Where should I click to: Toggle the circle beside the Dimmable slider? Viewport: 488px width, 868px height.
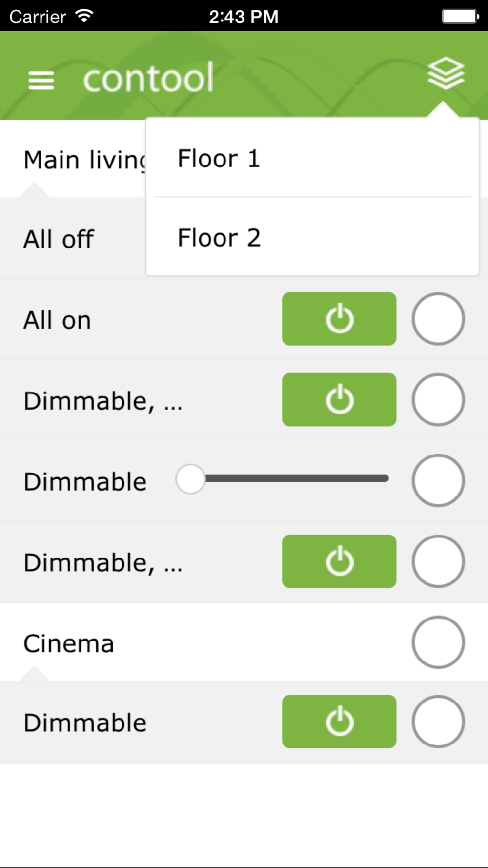[x=438, y=480]
